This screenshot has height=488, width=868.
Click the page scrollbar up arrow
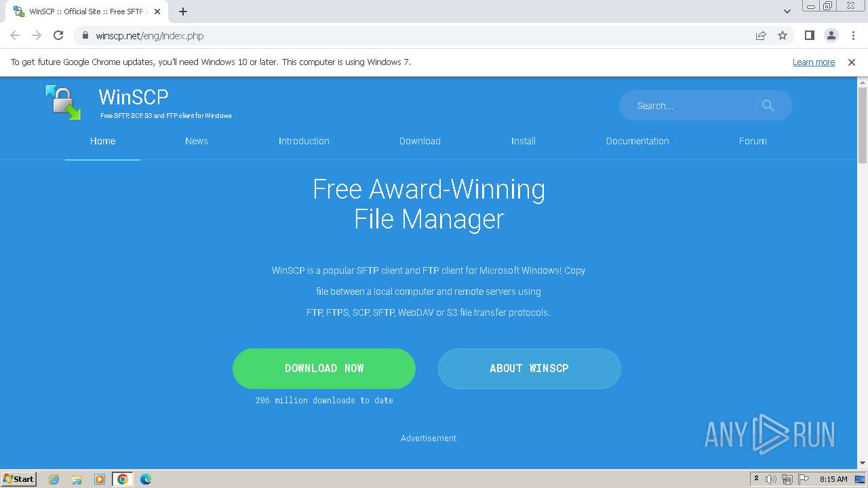(863, 81)
